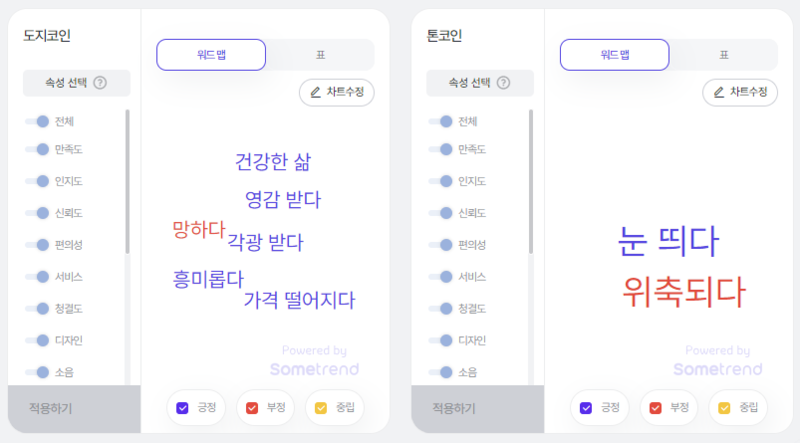Select the 워드 맵 tab in the 톤코인 panel
800x443 pixels.
point(614,55)
